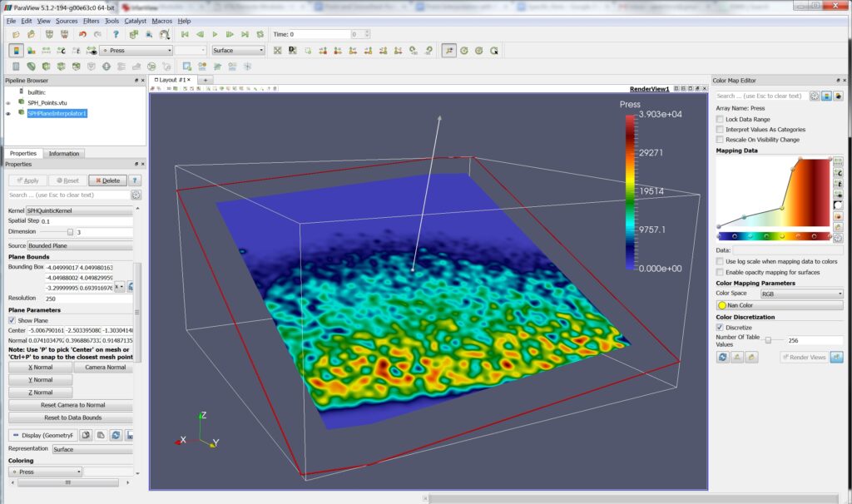Enable the Lock Data Range checkbox
The width and height of the screenshot is (852, 504).
(720, 119)
